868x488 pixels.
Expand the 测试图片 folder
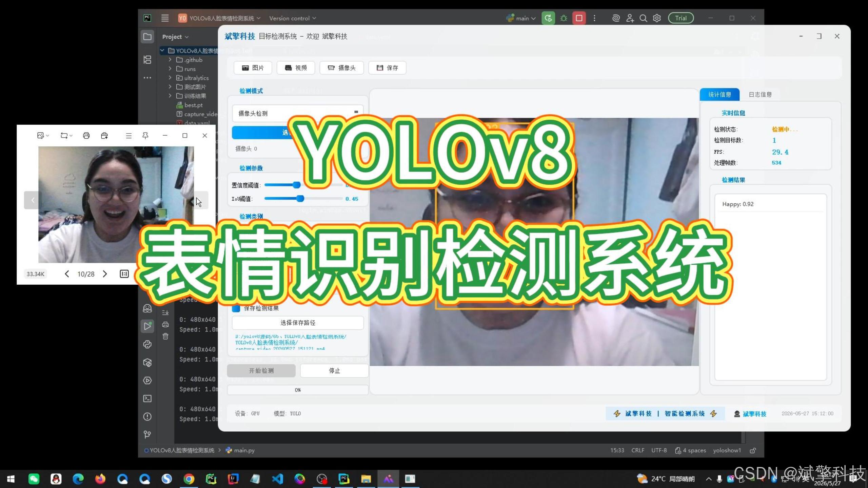pyautogui.click(x=170, y=87)
